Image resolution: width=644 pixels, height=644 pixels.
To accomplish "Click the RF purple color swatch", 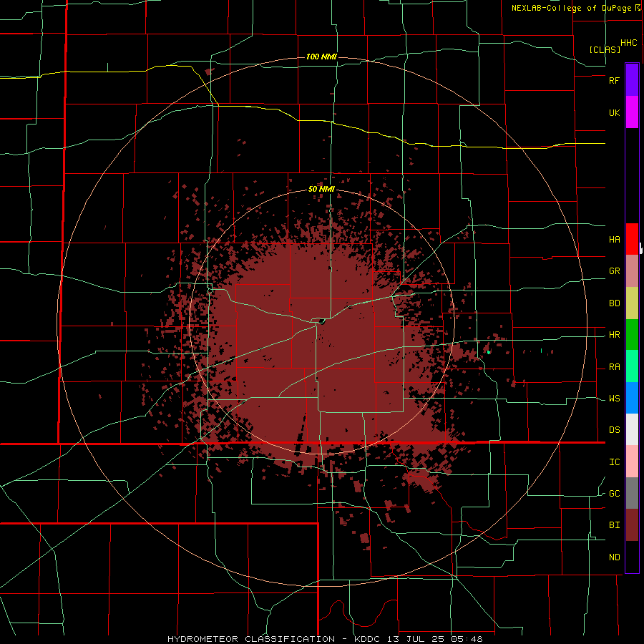I will coord(632,80).
